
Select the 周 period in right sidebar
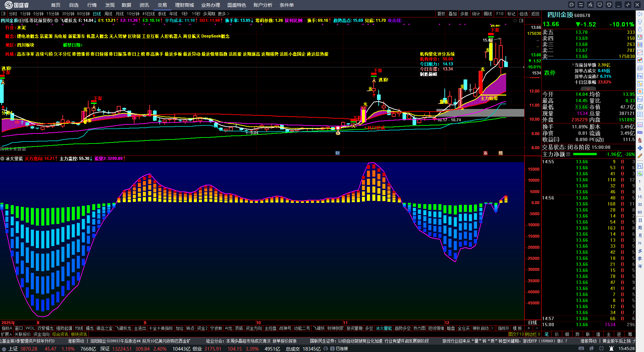640,228
